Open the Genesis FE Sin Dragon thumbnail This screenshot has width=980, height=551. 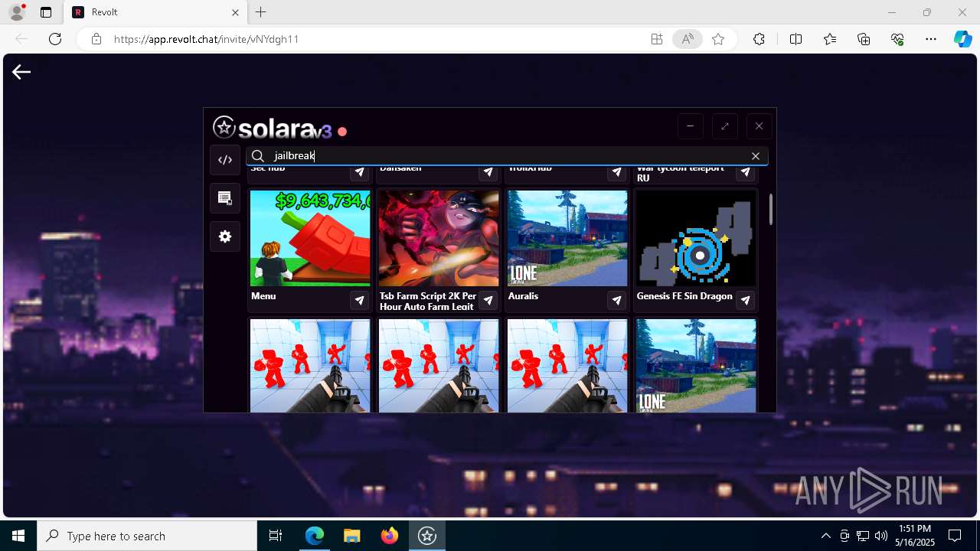coord(696,238)
